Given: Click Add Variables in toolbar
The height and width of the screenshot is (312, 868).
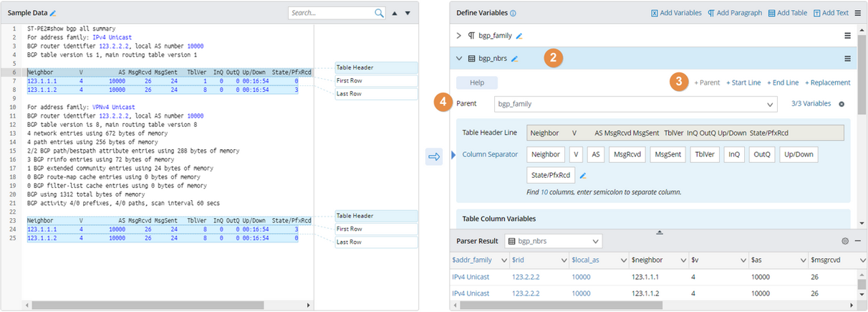Looking at the screenshot, I should click(x=675, y=13).
